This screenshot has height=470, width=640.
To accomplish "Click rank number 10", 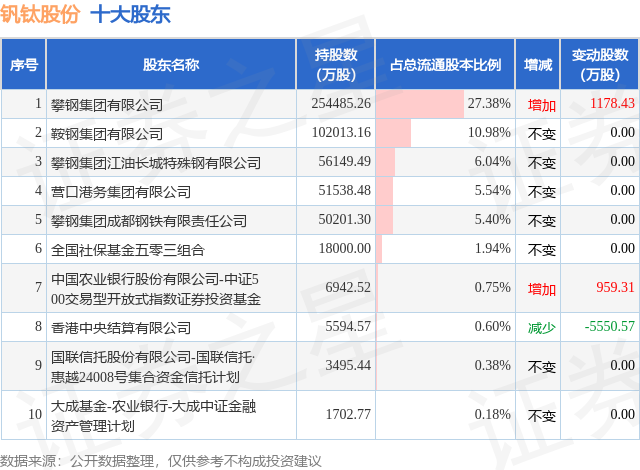I will 35,414.
